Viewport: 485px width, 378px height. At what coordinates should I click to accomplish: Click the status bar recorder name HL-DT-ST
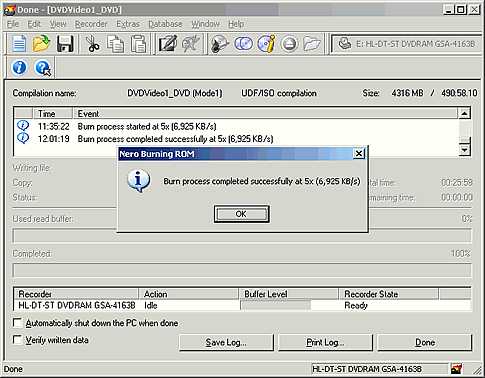(x=367, y=369)
